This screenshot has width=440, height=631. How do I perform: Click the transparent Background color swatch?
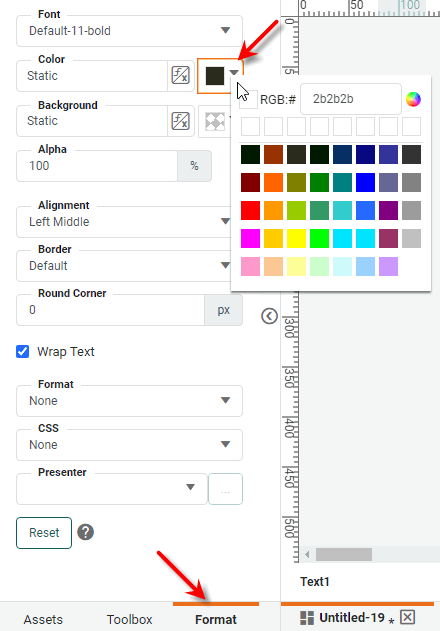tap(215, 121)
